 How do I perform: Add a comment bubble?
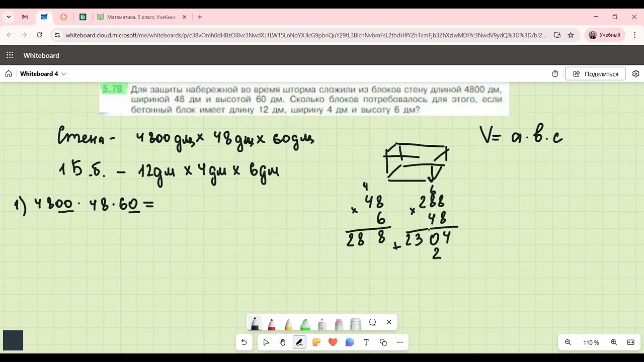point(350,342)
